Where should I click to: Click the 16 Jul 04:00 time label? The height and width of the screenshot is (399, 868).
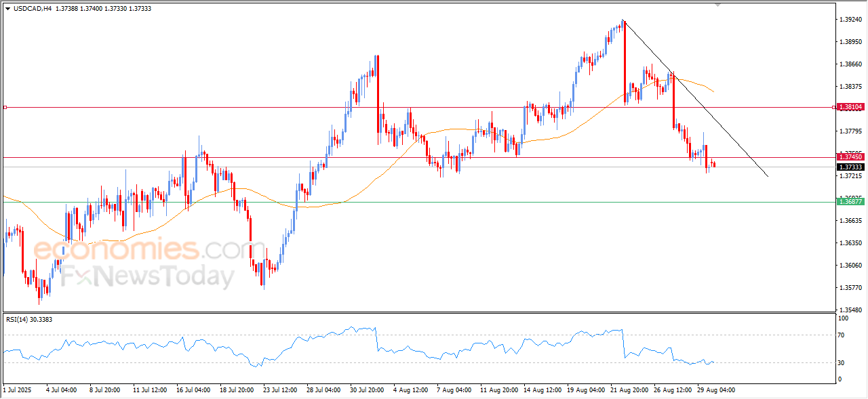(193, 390)
